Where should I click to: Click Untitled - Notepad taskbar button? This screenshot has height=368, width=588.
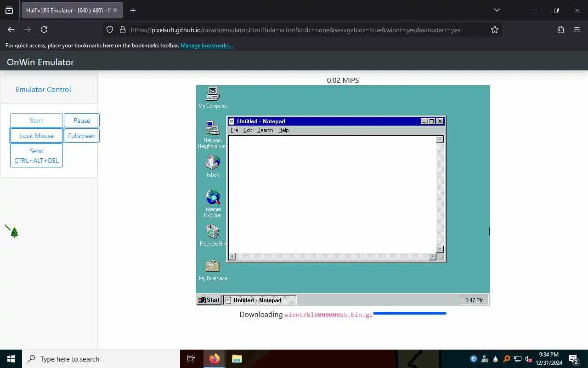[260, 300]
